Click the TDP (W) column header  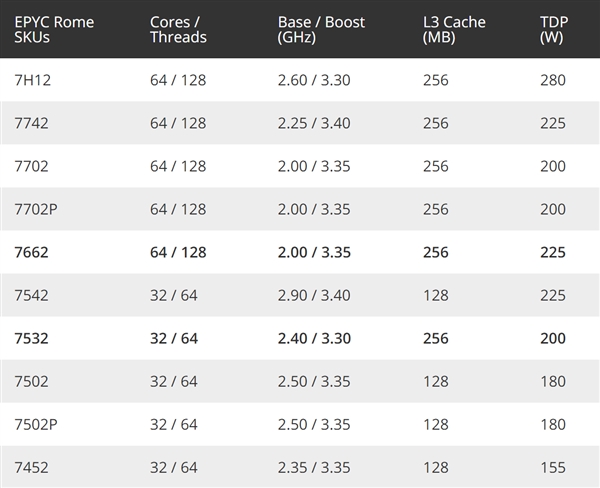pos(554,30)
